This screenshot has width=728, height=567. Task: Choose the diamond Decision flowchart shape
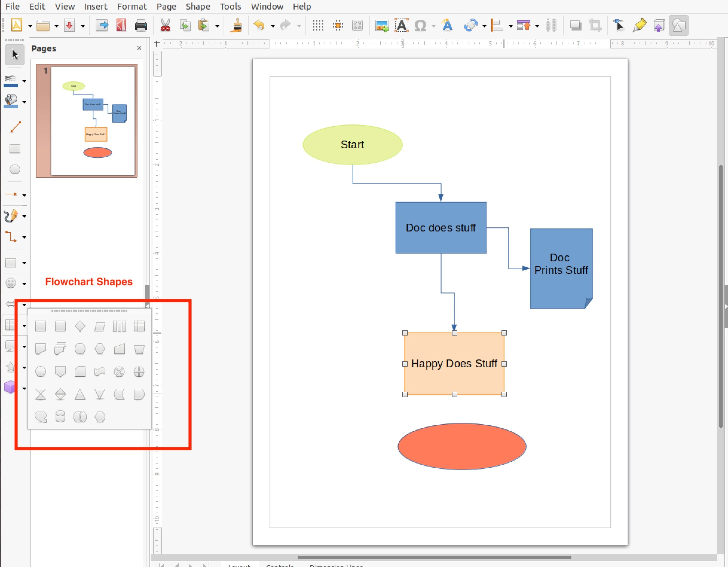coord(80,326)
